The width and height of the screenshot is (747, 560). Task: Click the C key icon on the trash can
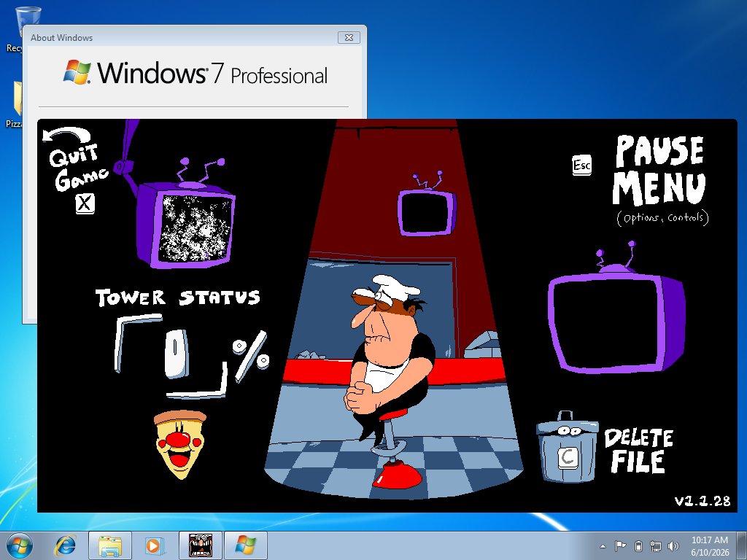point(568,457)
